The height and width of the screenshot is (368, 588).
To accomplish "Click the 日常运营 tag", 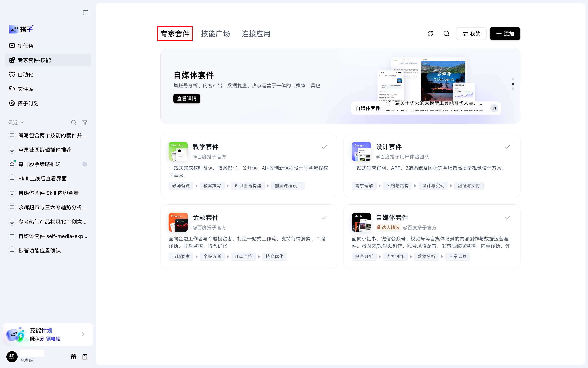I will (458, 257).
